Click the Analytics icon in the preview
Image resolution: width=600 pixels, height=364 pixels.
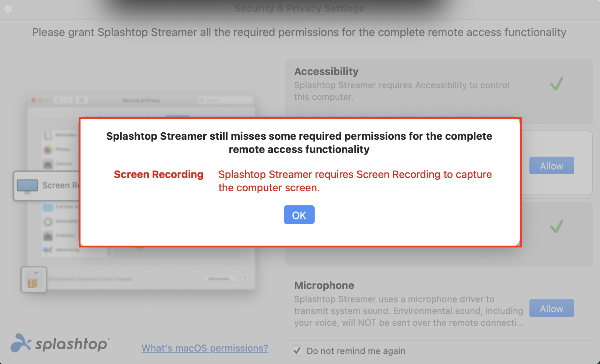(48, 236)
